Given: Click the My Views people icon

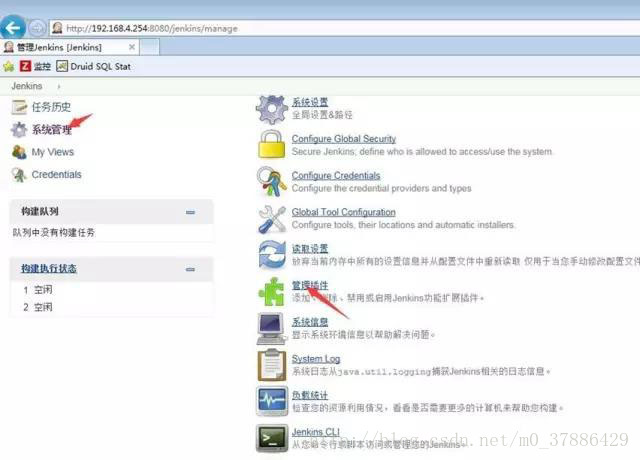Looking at the screenshot, I should 19,152.
